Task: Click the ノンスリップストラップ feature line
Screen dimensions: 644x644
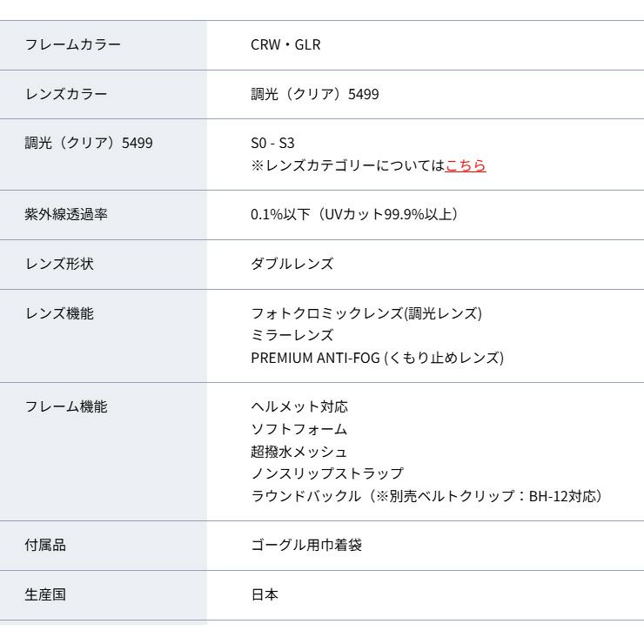Action: click(x=327, y=473)
